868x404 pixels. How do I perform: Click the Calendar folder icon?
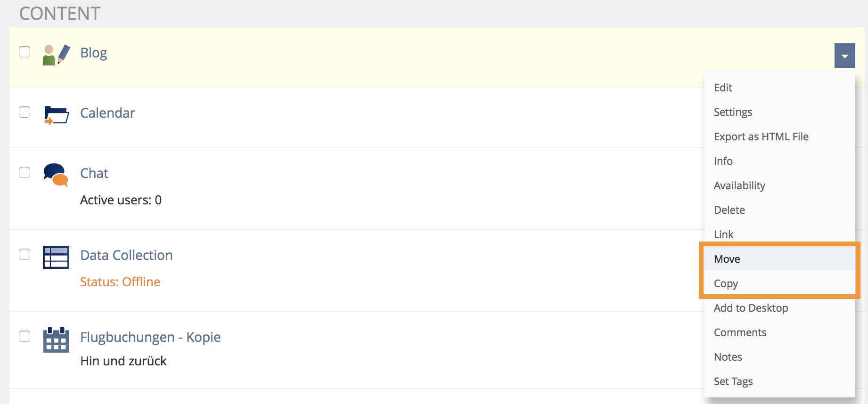56,115
